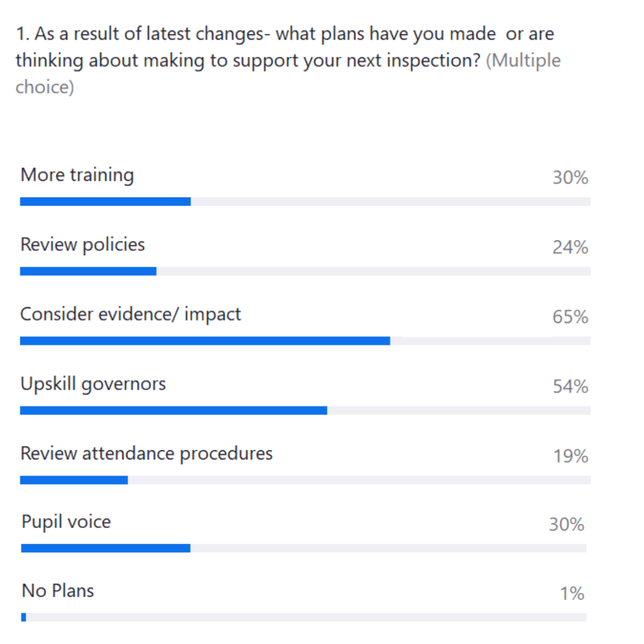Click the blue bar under 'Upskill governors'
644x644 pixels.
173,411
